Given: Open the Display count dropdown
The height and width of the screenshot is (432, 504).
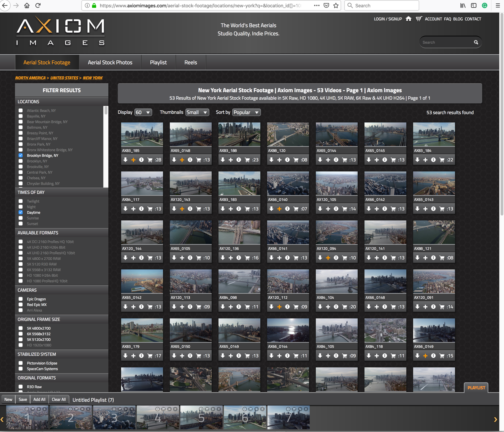Looking at the screenshot, I should pyautogui.click(x=143, y=112).
